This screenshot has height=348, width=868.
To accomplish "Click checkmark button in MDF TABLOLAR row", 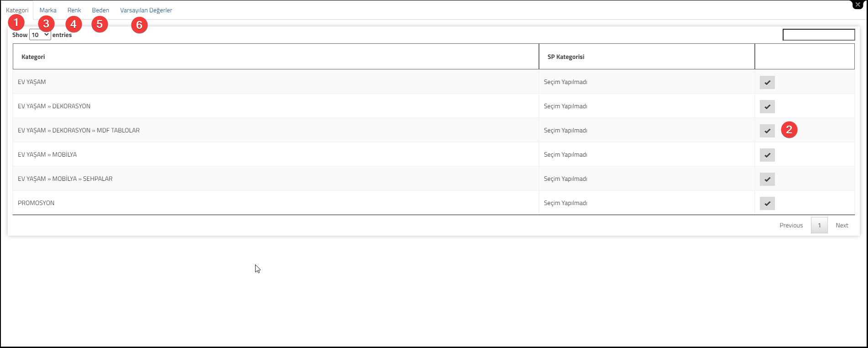I will tap(767, 131).
